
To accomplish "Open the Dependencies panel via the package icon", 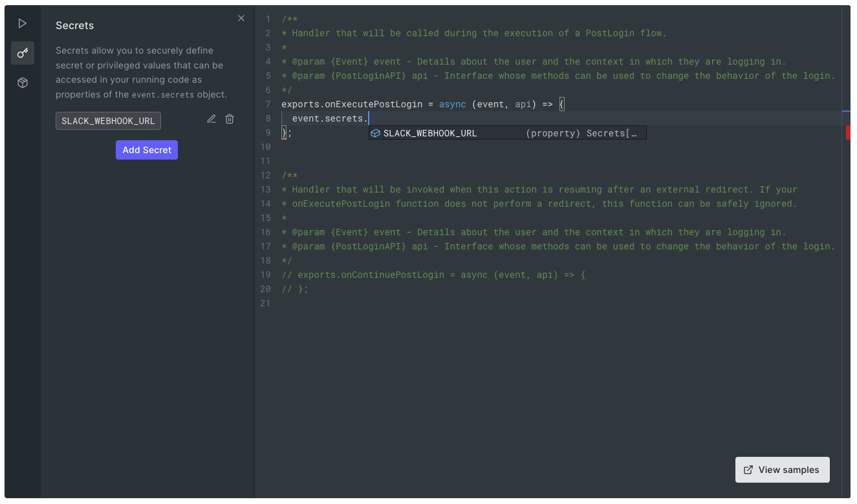I will tap(23, 83).
